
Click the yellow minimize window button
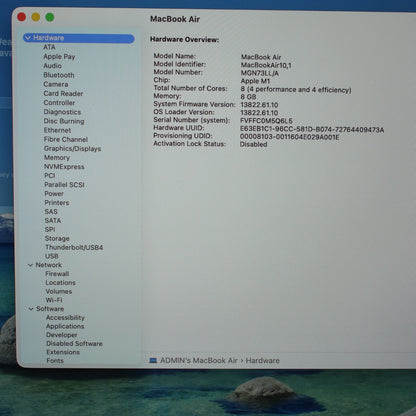(36, 17)
